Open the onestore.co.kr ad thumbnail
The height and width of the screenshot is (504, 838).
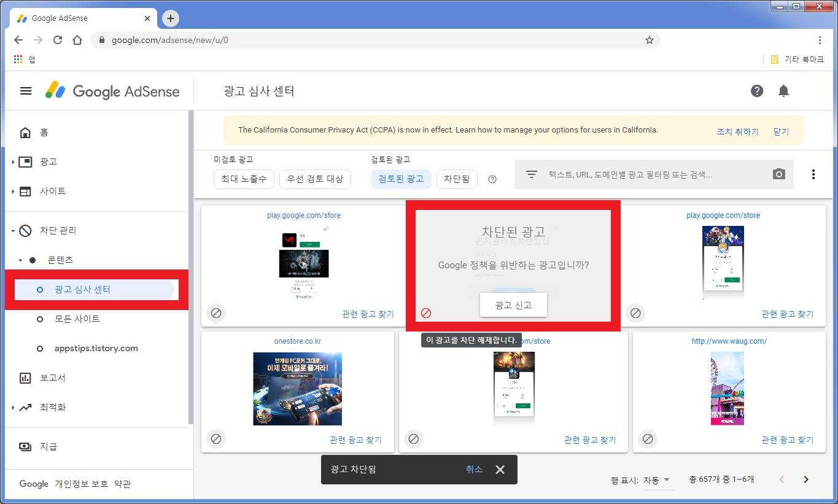point(298,389)
